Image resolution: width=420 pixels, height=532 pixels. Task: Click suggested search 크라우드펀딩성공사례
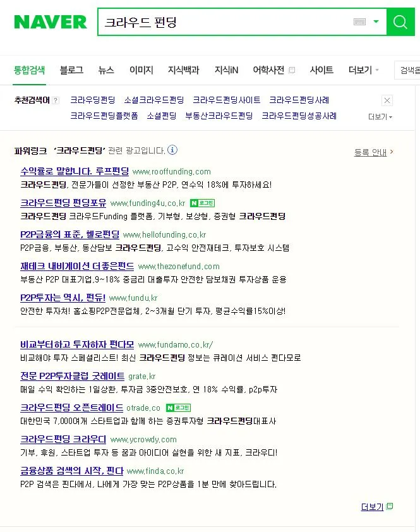299,116
